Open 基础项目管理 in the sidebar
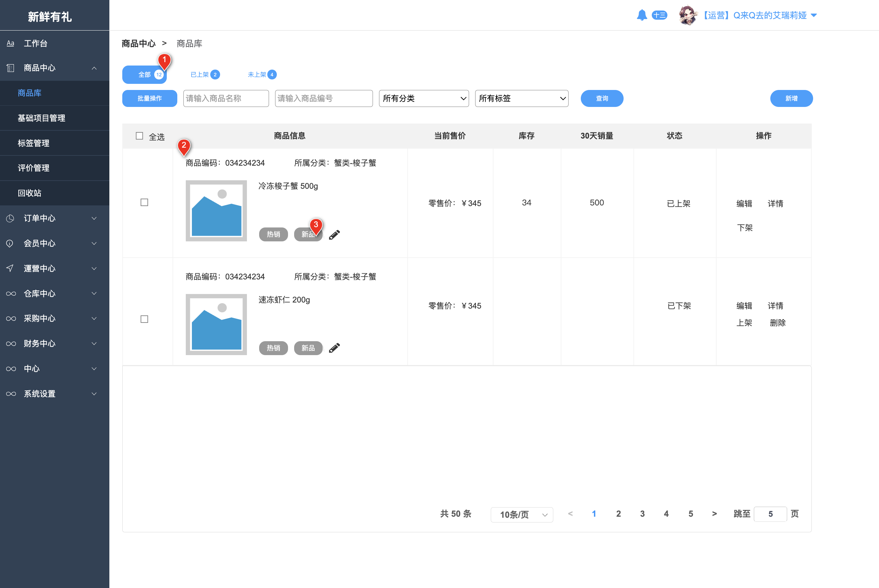Screen dimensions: 879x588 point(55,118)
